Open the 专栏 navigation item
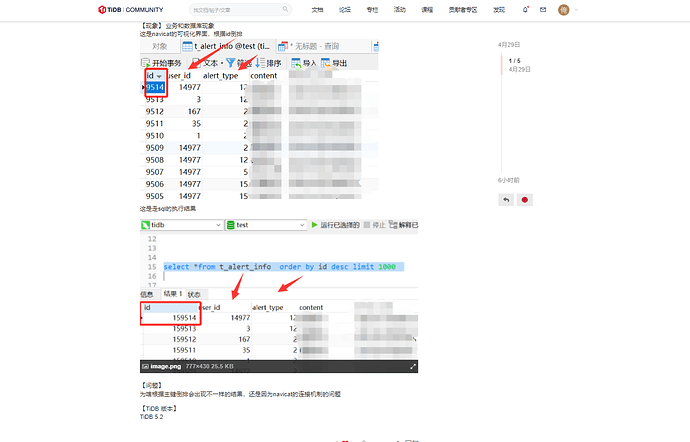 (372, 10)
